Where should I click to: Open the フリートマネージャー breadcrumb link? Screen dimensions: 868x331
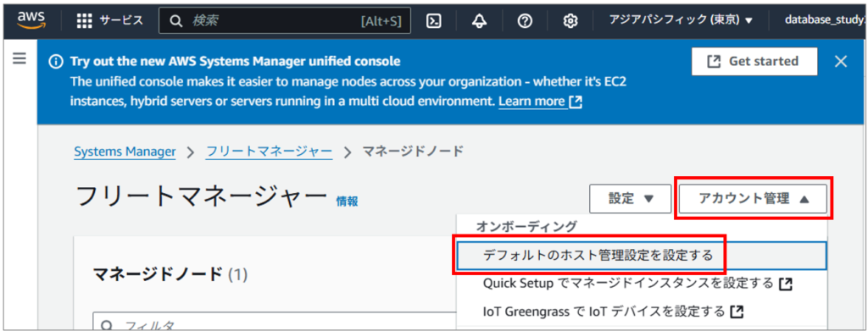click(x=269, y=152)
